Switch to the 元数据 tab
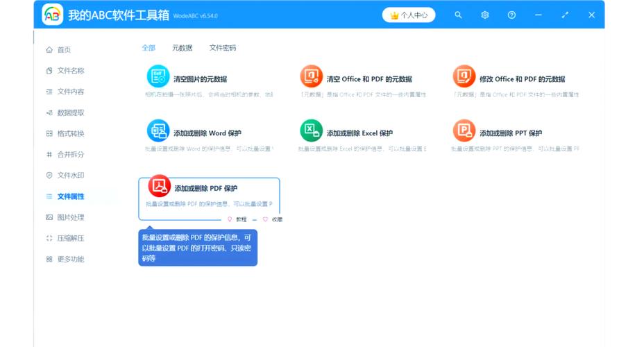The width and height of the screenshot is (644, 347). 183,48
